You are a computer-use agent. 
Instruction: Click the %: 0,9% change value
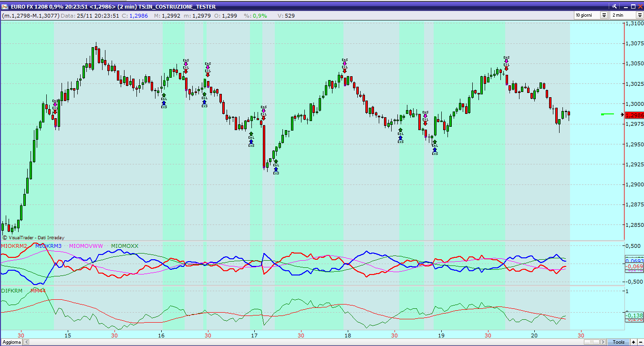[256, 16]
